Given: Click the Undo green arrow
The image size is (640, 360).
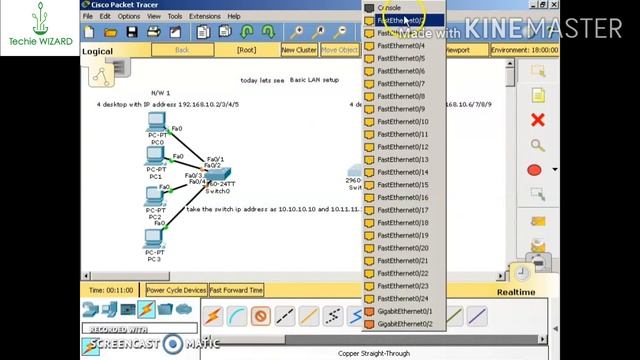Looking at the screenshot, I should point(247,32).
